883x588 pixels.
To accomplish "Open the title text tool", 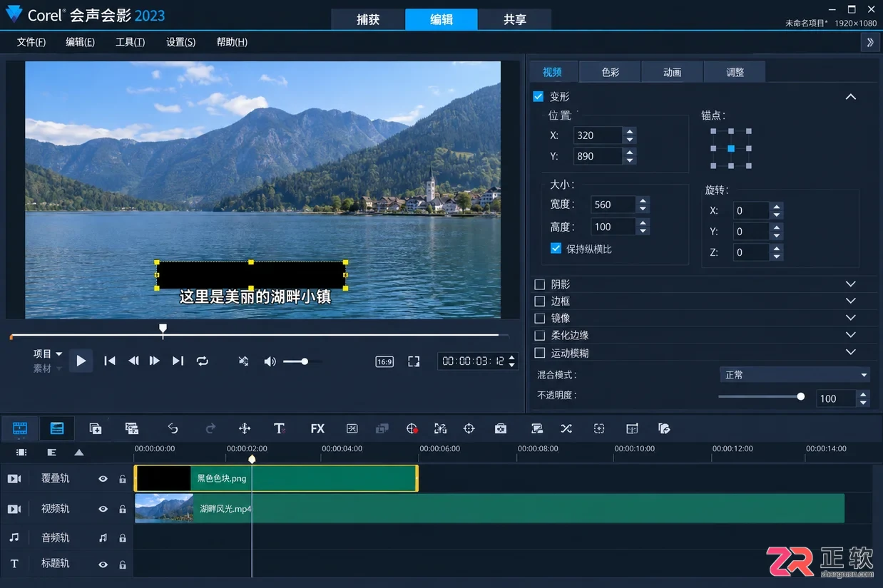I will 280,428.
